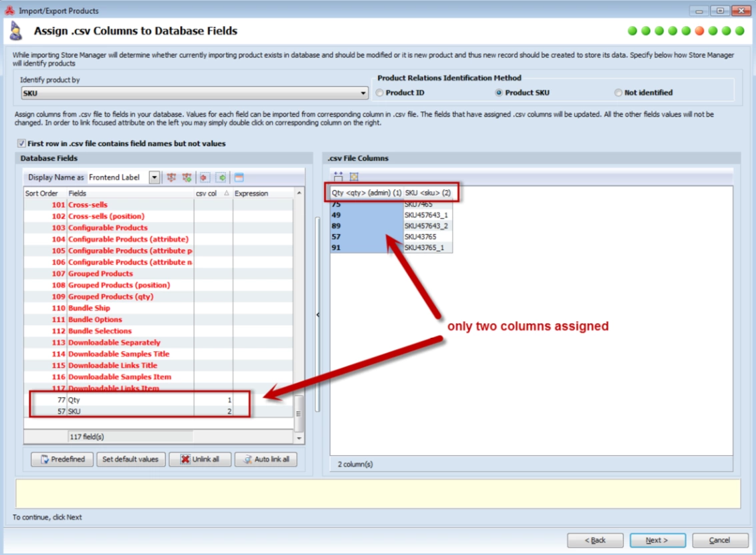Click the second link icon with green plus
This screenshot has height=555, width=756.
[x=187, y=177]
